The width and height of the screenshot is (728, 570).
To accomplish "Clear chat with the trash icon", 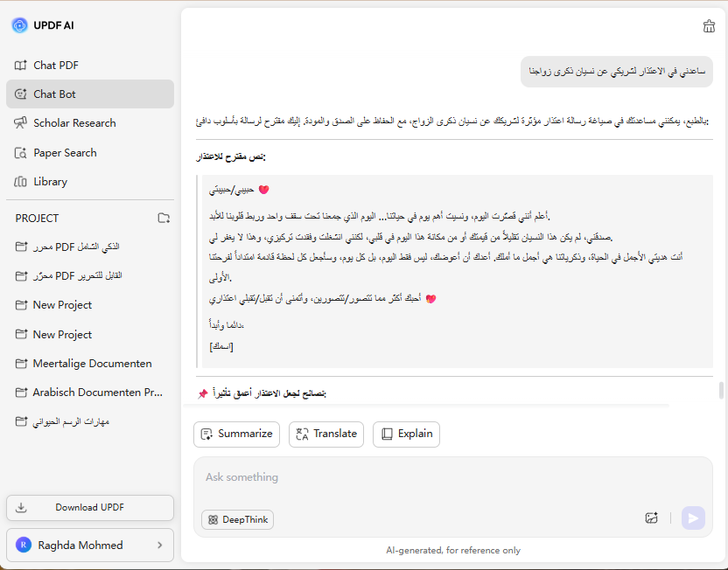I will point(709,26).
